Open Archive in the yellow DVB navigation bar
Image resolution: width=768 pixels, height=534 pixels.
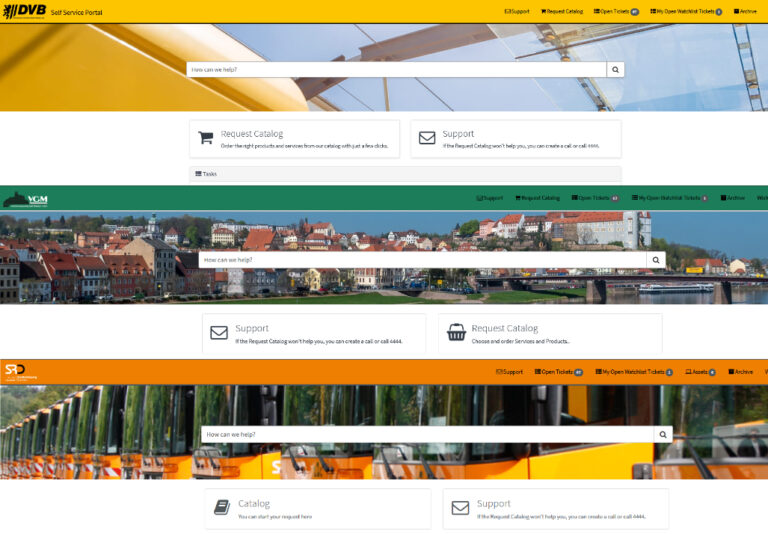point(745,11)
